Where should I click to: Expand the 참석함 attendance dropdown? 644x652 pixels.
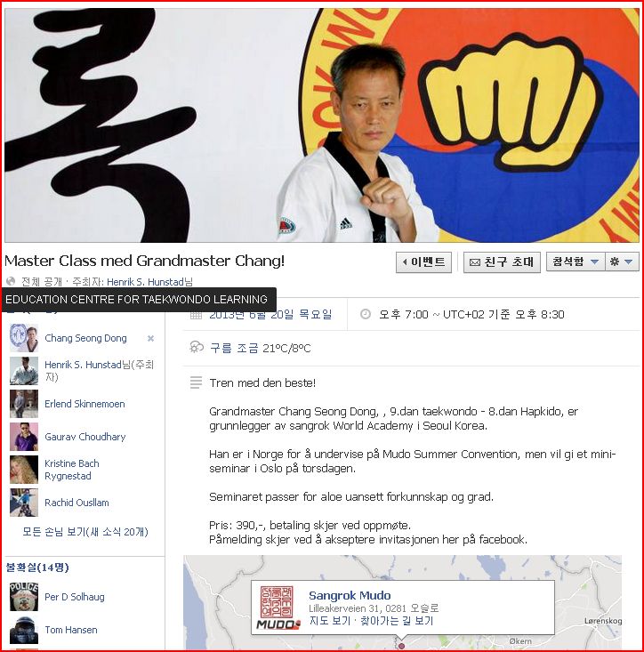coord(576,262)
